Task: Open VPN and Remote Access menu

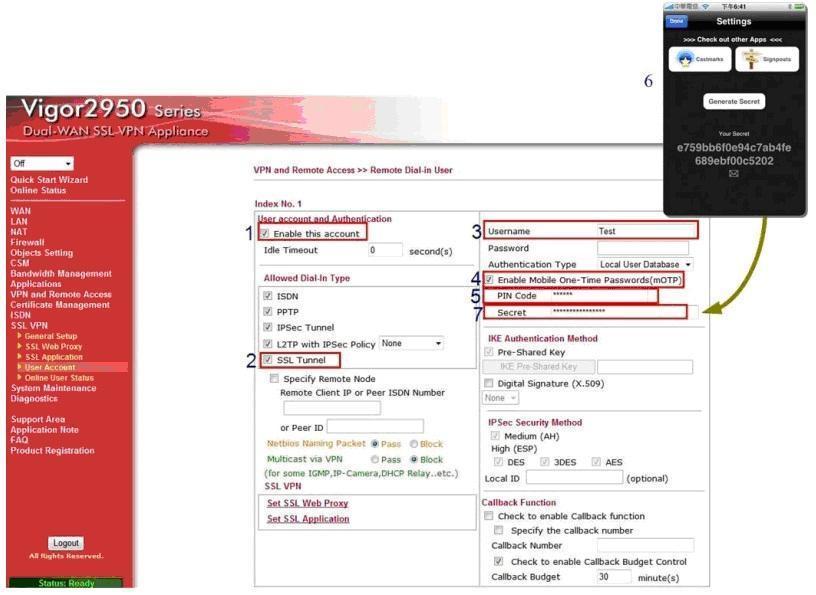Action: (x=61, y=294)
